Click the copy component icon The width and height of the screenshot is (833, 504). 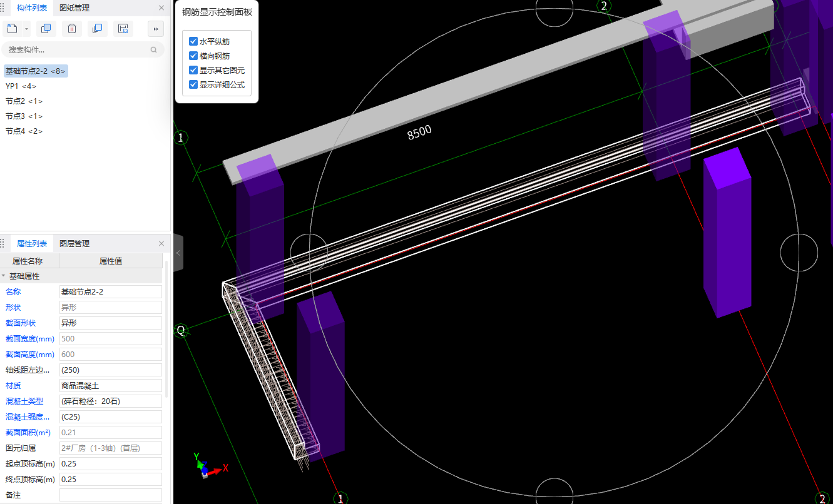click(46, 29)
